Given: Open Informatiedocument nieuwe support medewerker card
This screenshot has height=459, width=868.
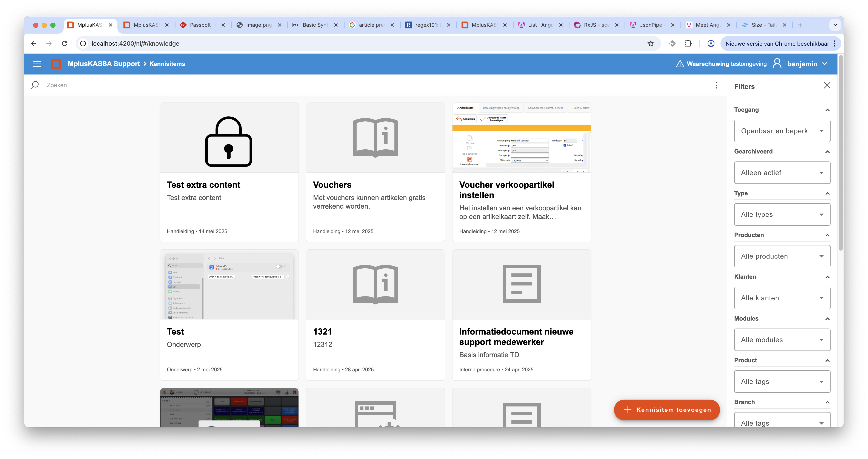Looking at the screenshot, I should 521,315.
